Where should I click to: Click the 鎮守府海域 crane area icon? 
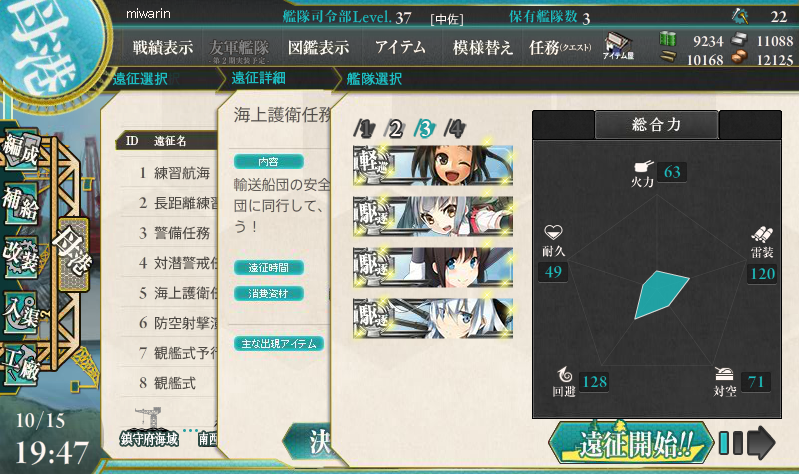click(x=149, y=427)
